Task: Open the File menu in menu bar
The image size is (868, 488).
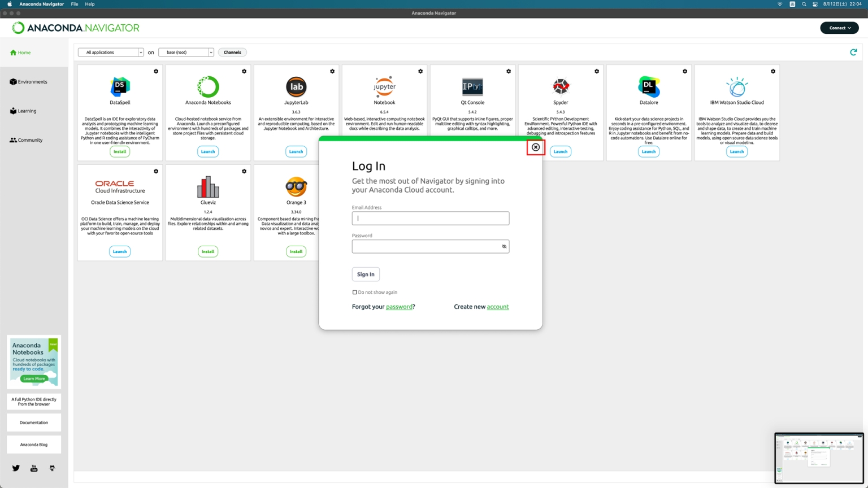Action: [x=74, y=4]
